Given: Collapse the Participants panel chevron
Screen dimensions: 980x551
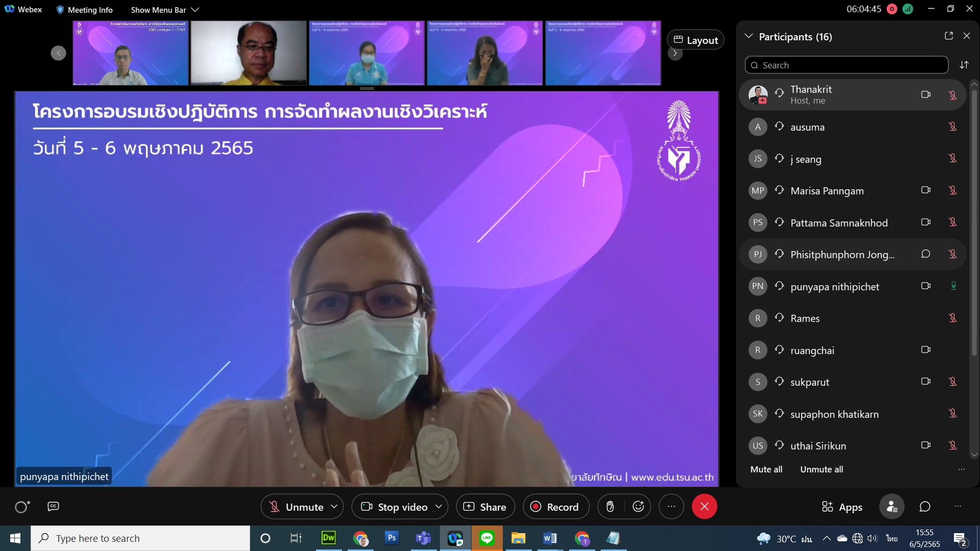Looking at the screenshot, I should (x=749, y=36).
